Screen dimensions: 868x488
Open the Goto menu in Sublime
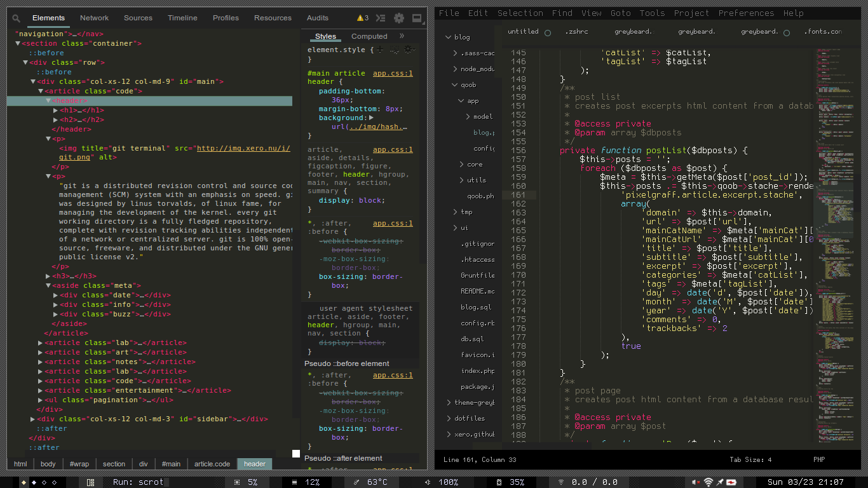[621, 13]
